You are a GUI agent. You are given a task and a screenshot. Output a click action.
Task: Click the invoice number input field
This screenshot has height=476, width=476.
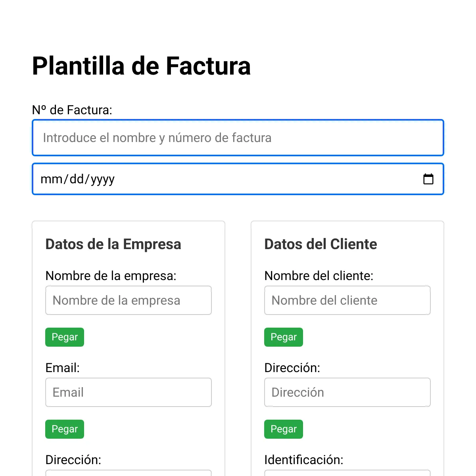tap(238, 138)
